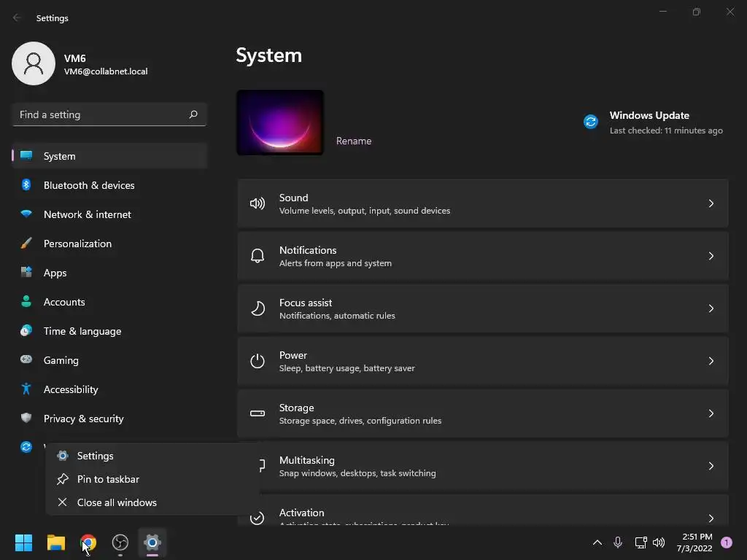Click the Windows Update sidebar icon
This screenshot has width=747, height=560.
26,447
